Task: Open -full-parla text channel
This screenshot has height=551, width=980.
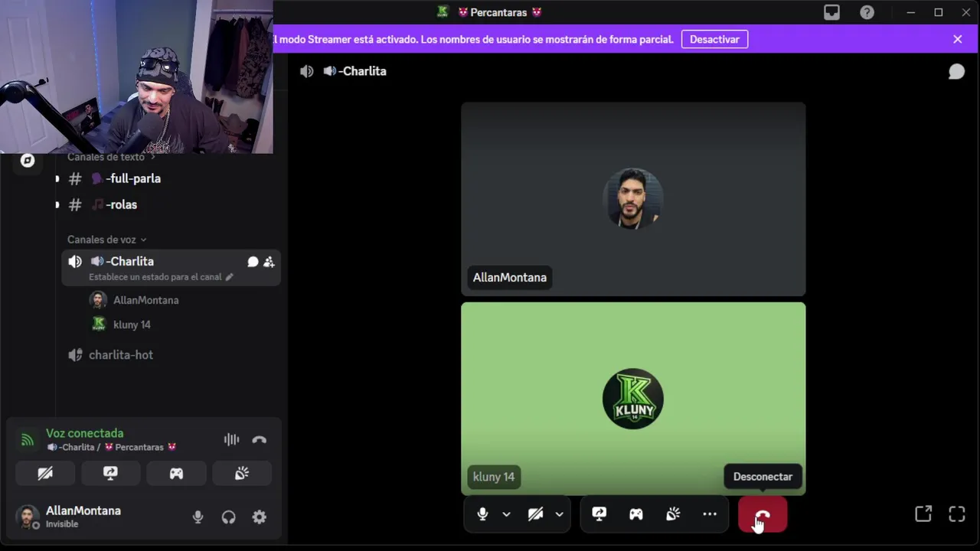Action: coord(170,178)
